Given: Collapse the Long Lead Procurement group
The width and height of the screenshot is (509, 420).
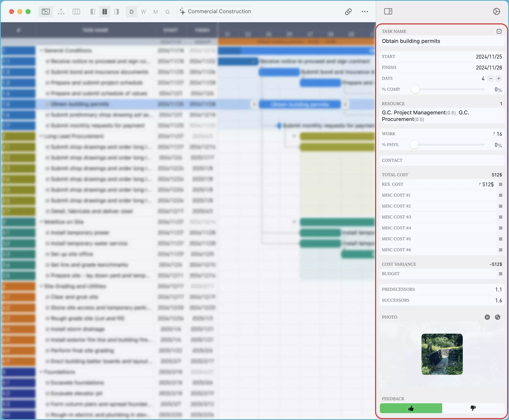Looking at the screenshot, I should click(x=41, y=136).
